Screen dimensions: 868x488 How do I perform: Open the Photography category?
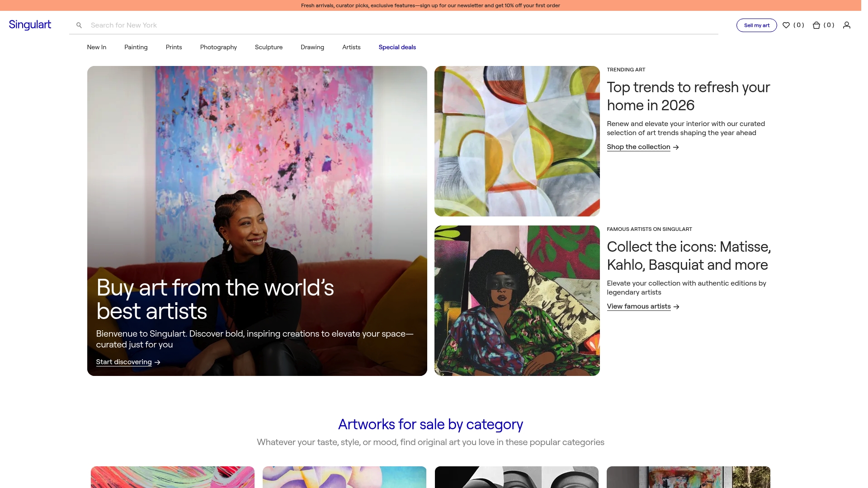coord(218,47)
